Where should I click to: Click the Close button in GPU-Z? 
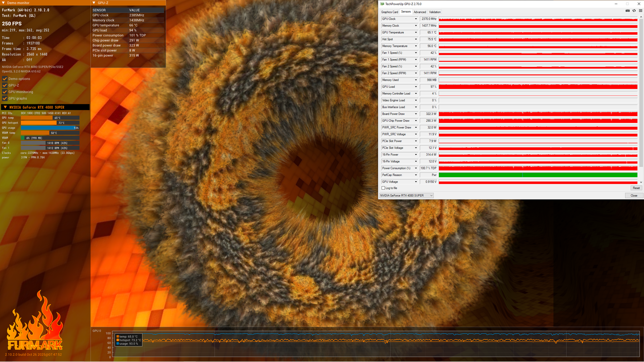(634, 195)
